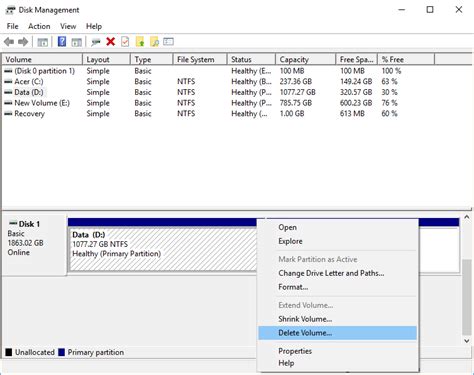Sort by the Capacity column header
Image resolution: width=474 pixels, height=375 pixels.
[305, 60]
